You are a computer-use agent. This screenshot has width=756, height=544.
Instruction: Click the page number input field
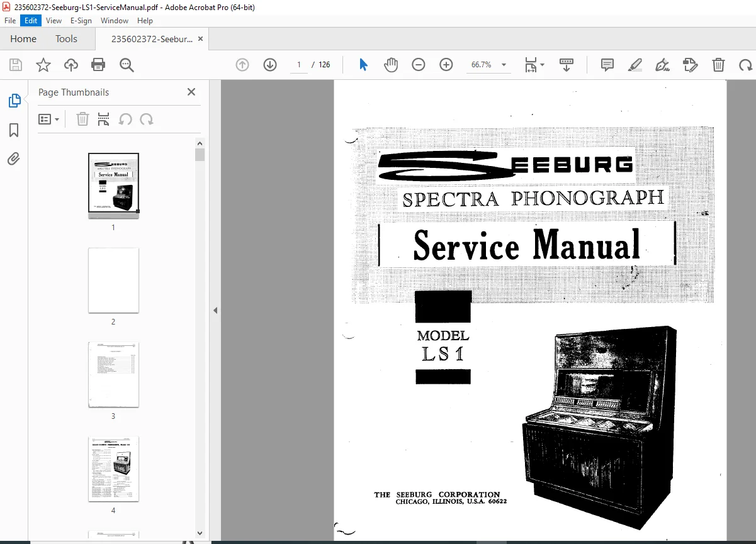point(299,65)
